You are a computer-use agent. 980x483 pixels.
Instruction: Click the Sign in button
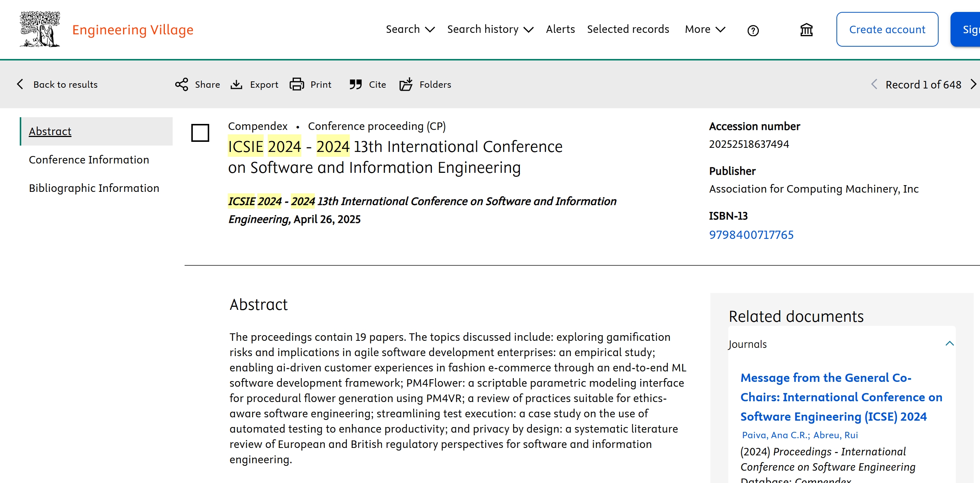click(965, 29)
